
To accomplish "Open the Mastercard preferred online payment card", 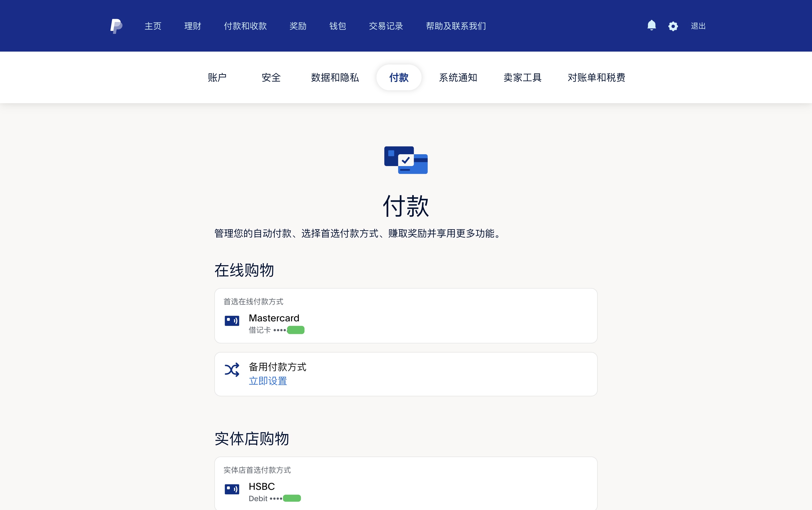I will 406,316.
